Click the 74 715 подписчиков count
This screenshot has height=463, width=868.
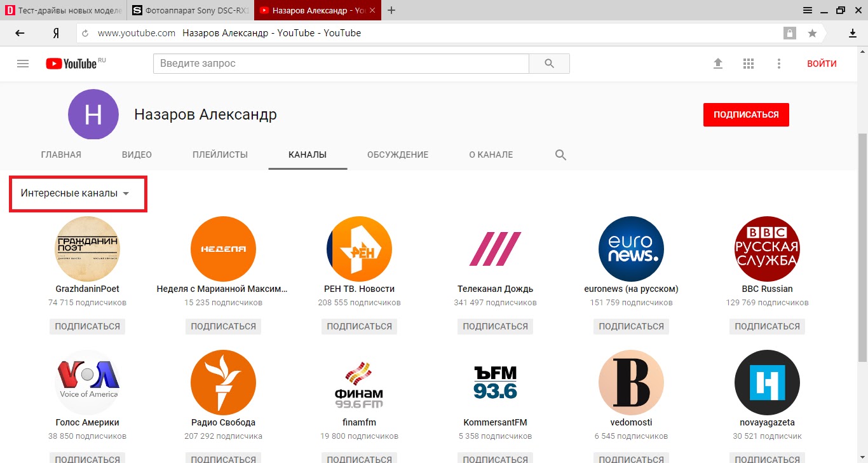point(88,303)
